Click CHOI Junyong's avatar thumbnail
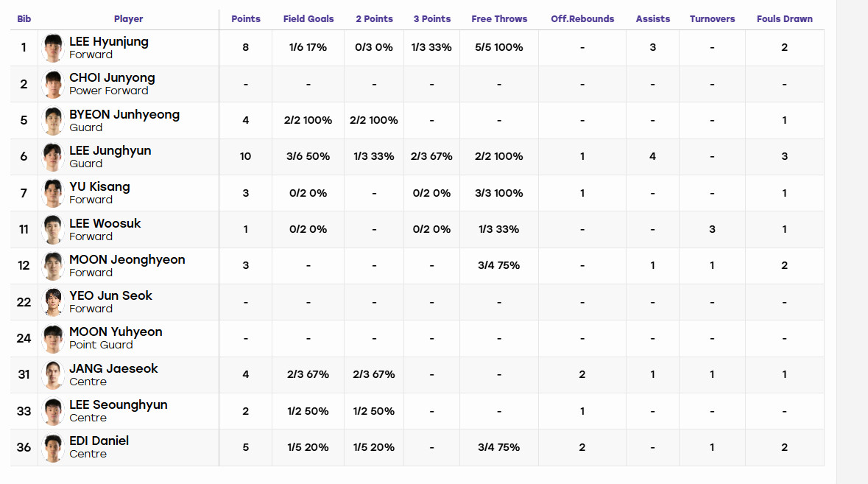The width and height of the screenshot is (868, 484). 53,84
